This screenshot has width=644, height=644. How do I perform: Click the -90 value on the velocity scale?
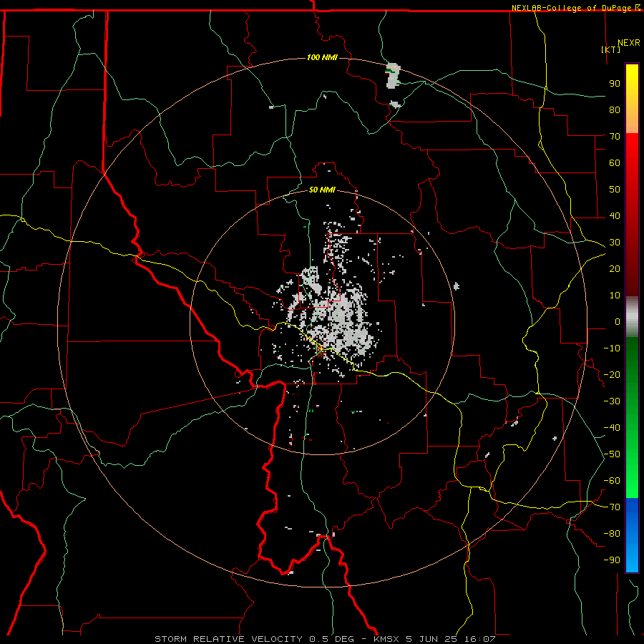point(612,560)
